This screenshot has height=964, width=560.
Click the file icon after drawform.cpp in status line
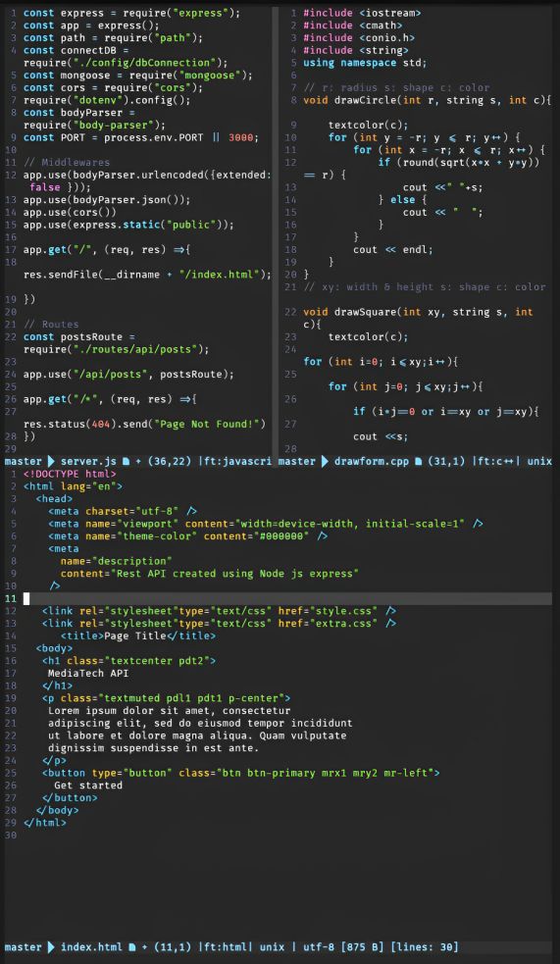(x=418, y=461)
